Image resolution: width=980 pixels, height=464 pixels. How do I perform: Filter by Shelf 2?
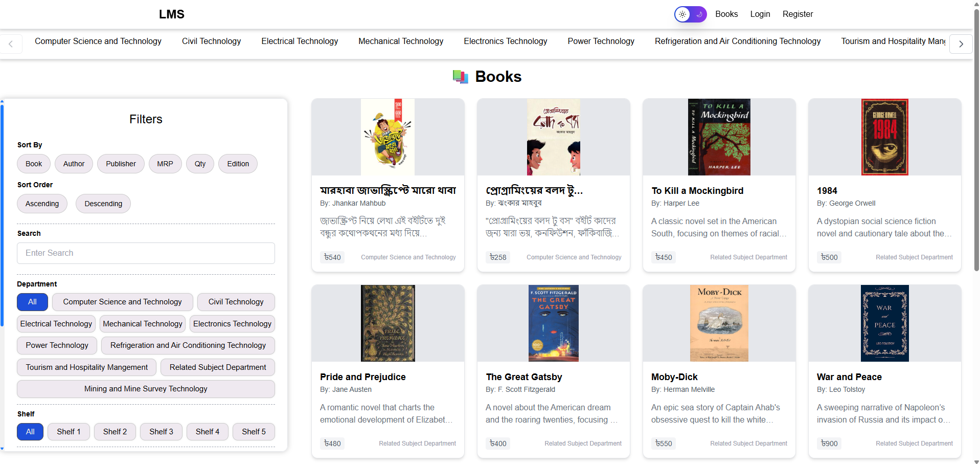[x=115, y=432]
